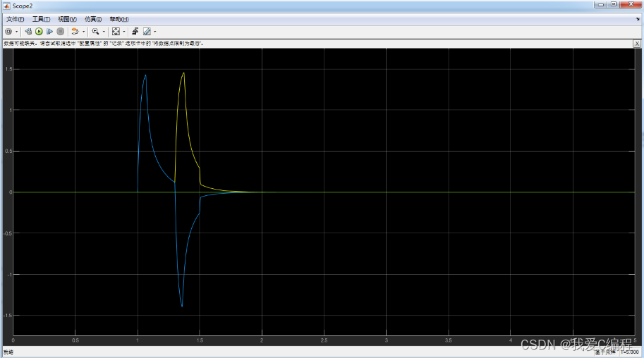This screenshot has width=644, height=358.
Task: Expand the configuration gear dropdown arrow
Action: [17, 32]
